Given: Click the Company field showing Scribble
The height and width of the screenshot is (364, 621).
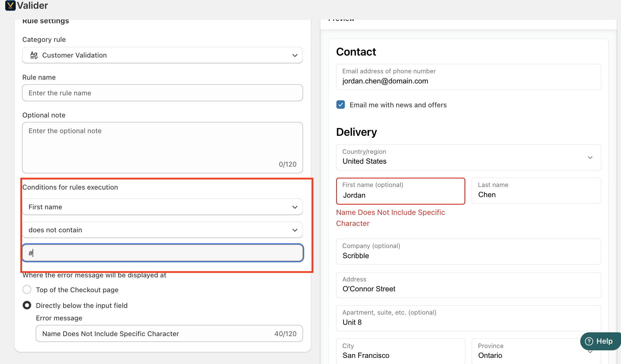Looking at the screenshot, I should click(468, 252).
